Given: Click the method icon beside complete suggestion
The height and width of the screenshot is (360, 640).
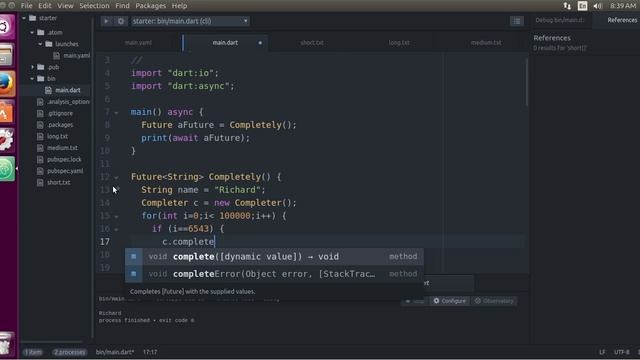Looking at the screenshot, I should click(133, 256).
